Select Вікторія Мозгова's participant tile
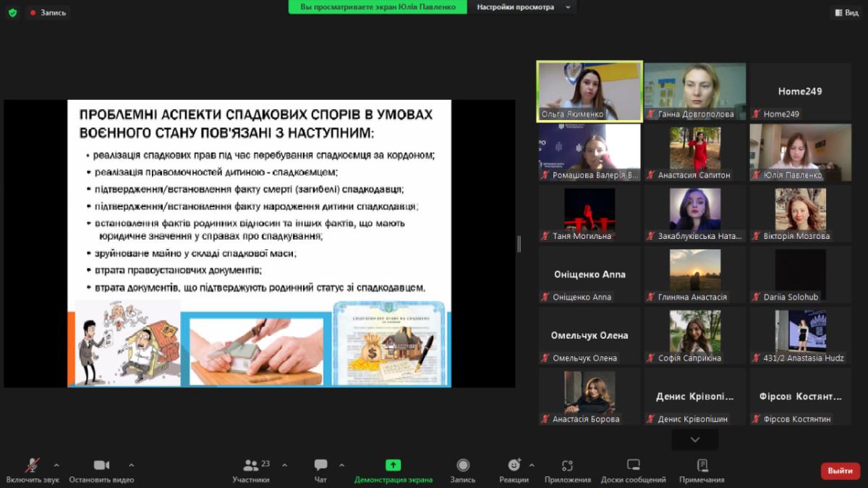868x488 pixels. click(x=800, y=214)
